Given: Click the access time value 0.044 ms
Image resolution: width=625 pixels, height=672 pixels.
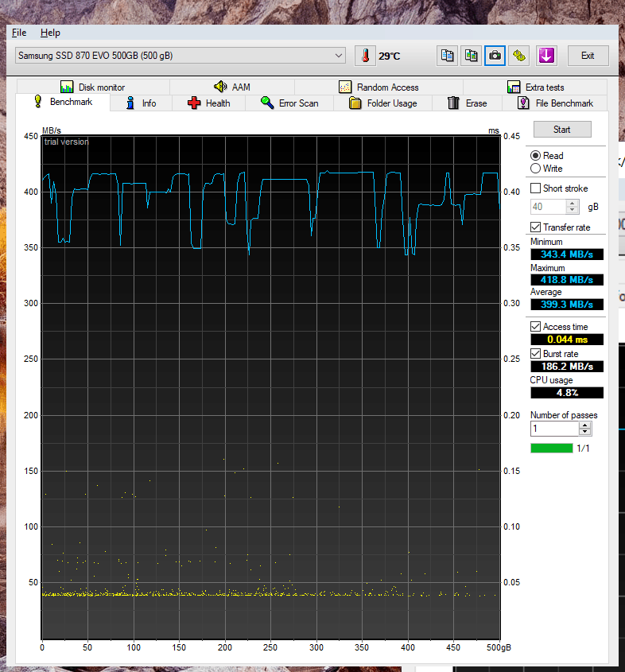Looking at the screenshot, I should [567, 340].
